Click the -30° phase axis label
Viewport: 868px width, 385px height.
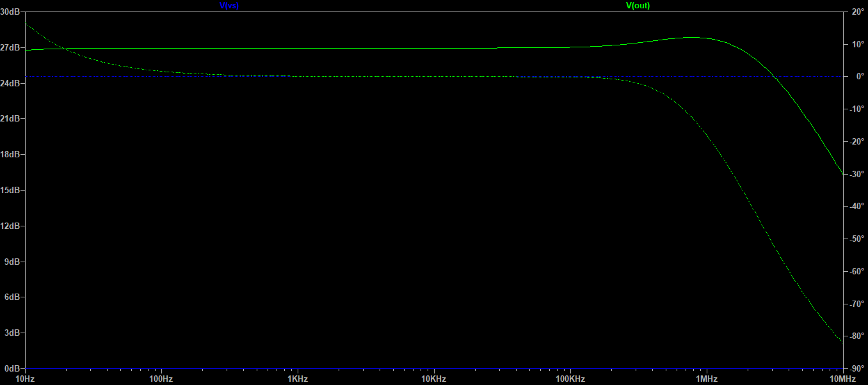[857, 174]
